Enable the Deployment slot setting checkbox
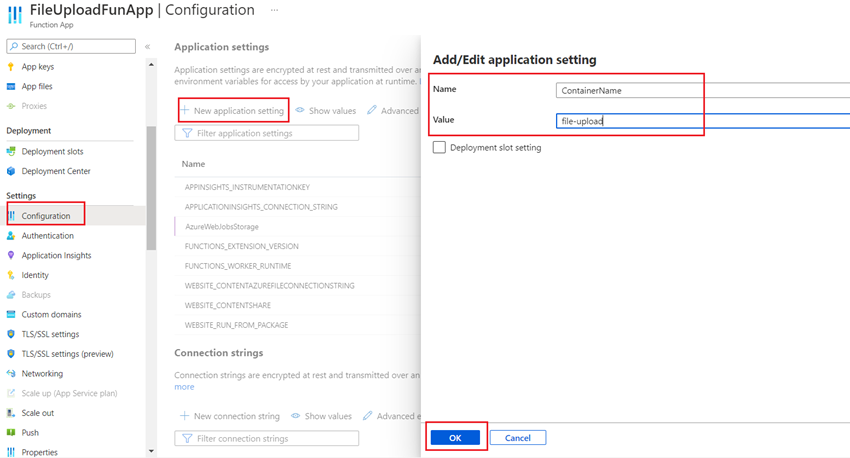The width and height of the screenshot is (850, 458). tap(439, 147)
